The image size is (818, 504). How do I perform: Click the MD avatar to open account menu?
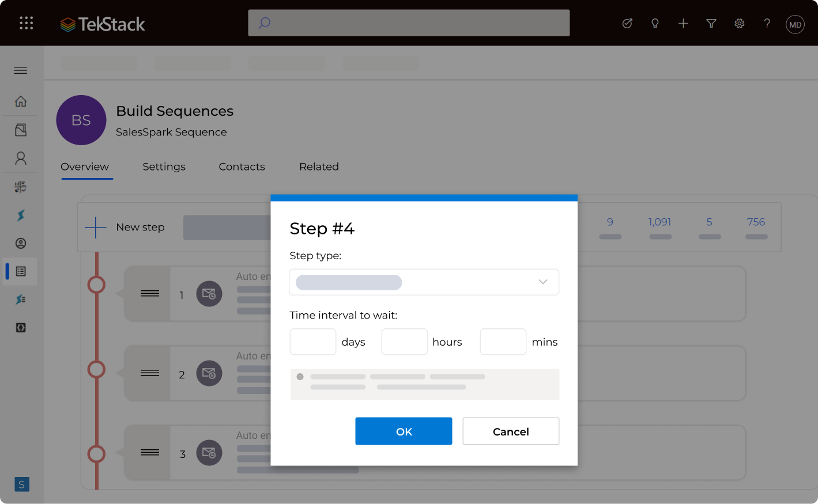[x=794, y=24]
